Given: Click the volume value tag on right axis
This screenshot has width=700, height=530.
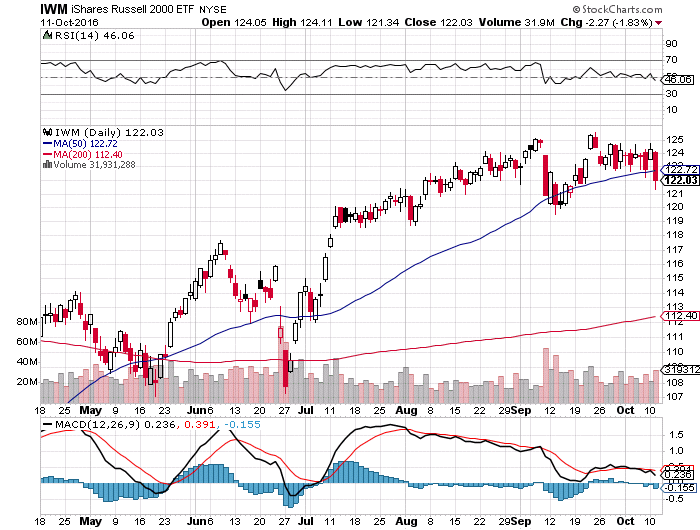Looking at the screenshot, I should (x=682, y=370).
